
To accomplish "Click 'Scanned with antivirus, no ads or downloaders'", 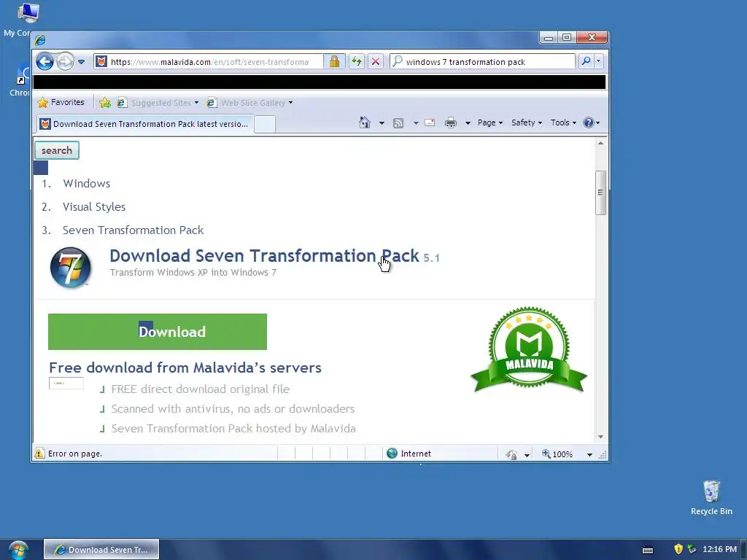I will click(233, 408).
